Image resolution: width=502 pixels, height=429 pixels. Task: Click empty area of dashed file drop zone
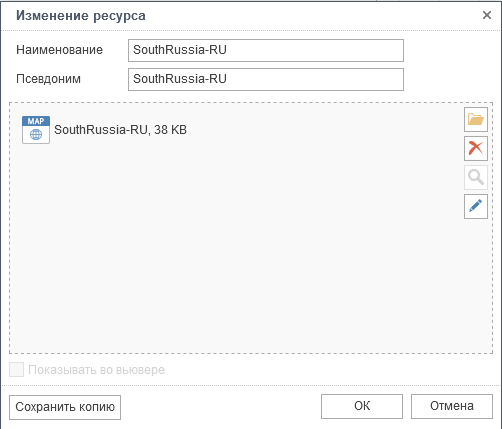tap(233, 250)
